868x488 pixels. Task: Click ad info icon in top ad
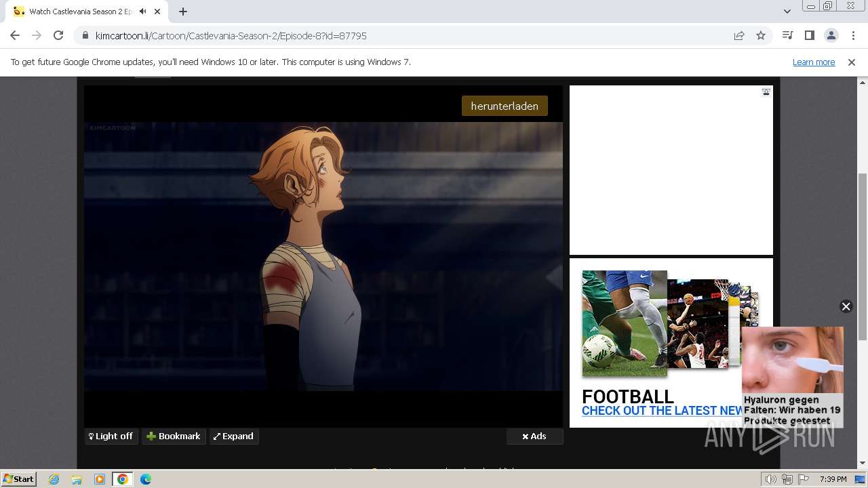click(x=766, y=91)
